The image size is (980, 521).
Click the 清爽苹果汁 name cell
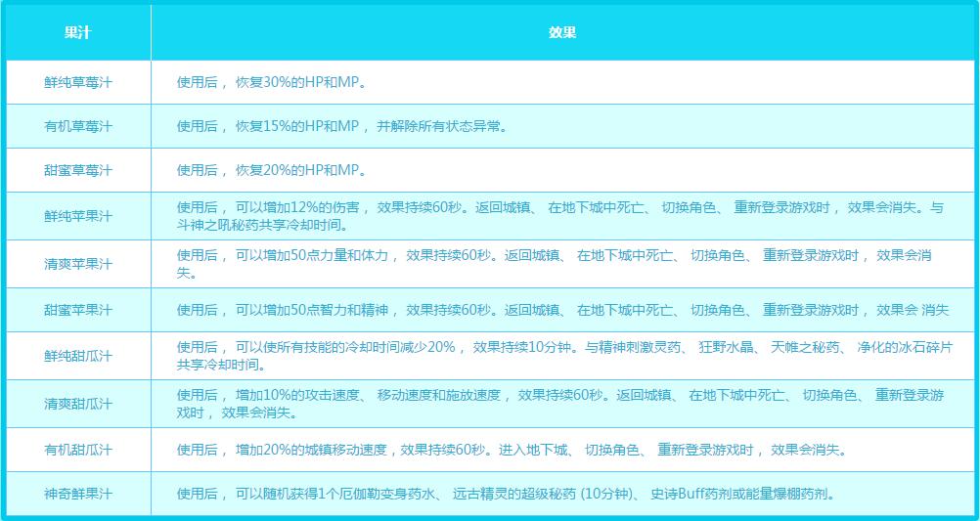pyautogui.click(x=78, y=265)
